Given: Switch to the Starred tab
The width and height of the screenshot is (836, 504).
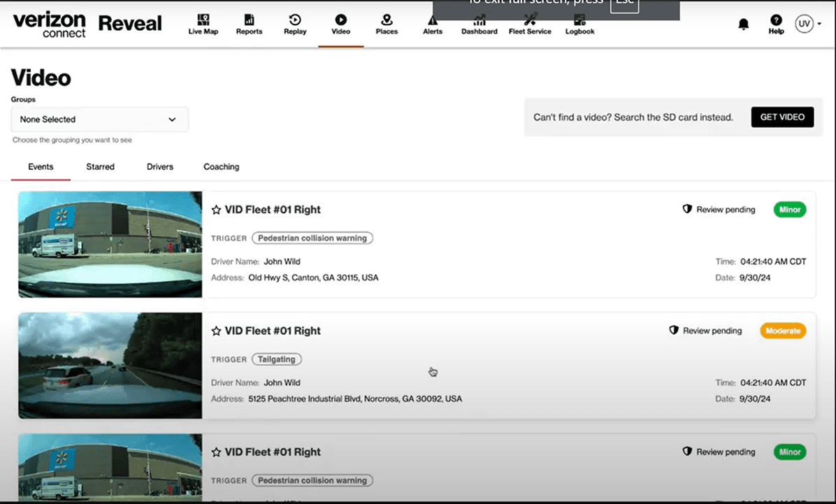Looking at the screenshot, I should 100,167.
